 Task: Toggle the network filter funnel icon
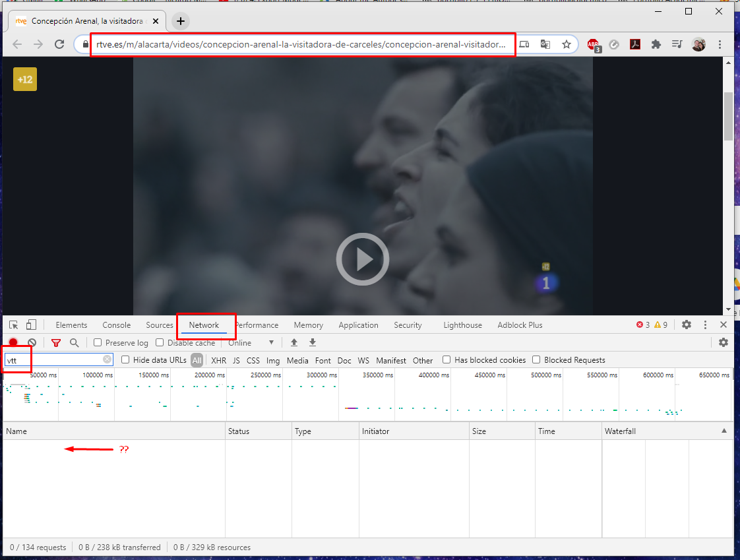(56, 343)
